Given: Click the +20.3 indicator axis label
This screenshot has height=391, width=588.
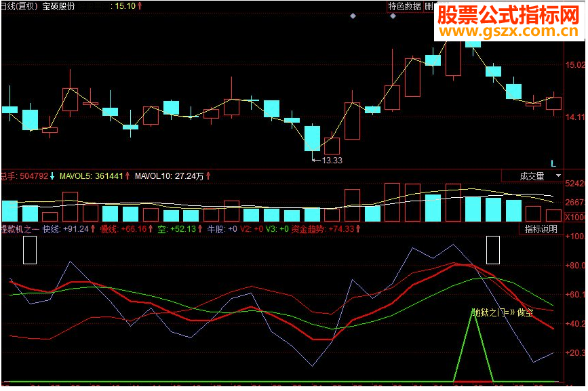Looking at the screenshot, I should pos(574,352).
